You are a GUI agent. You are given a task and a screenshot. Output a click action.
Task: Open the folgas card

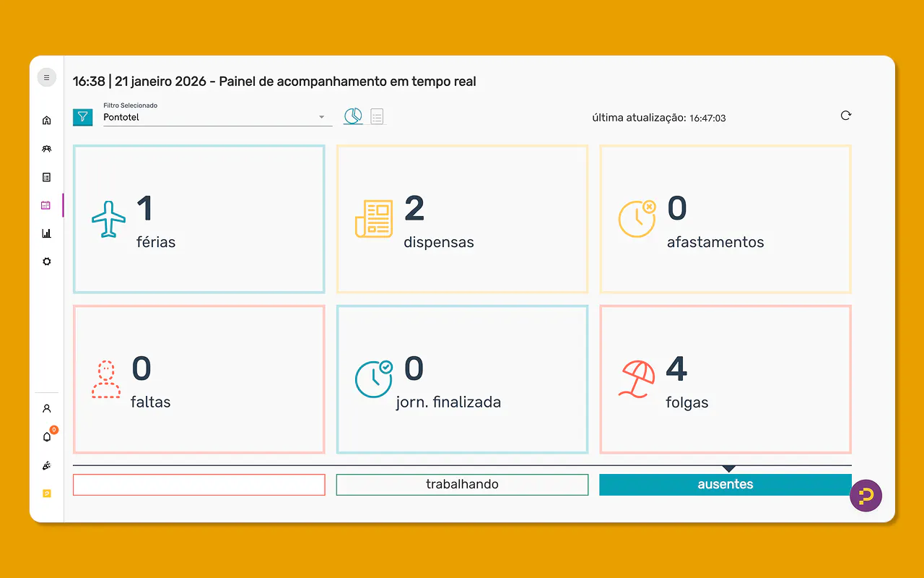coord(725,379)
